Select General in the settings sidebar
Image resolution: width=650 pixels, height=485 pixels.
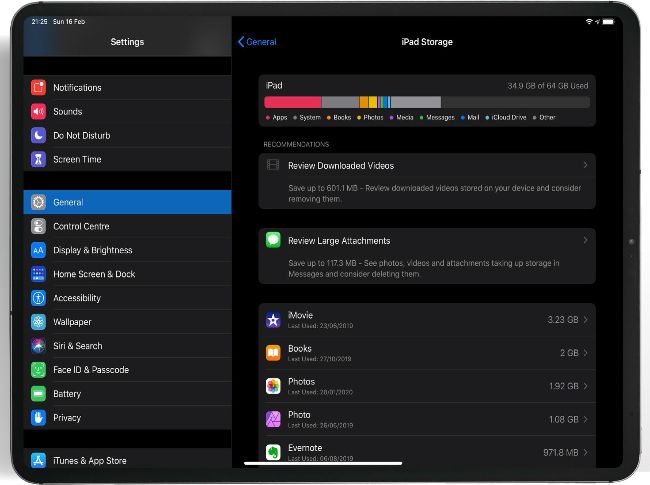(x=127, y=202)
